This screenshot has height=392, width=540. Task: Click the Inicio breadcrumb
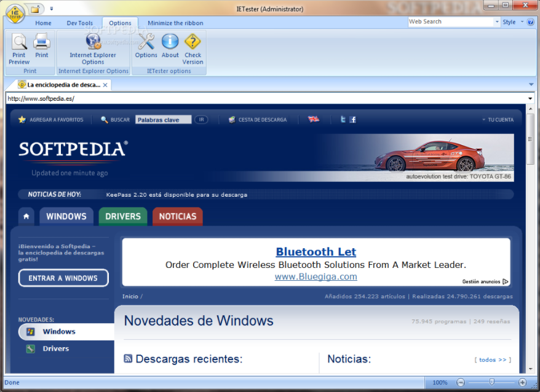pyautogui.click(x=130, y=296)
